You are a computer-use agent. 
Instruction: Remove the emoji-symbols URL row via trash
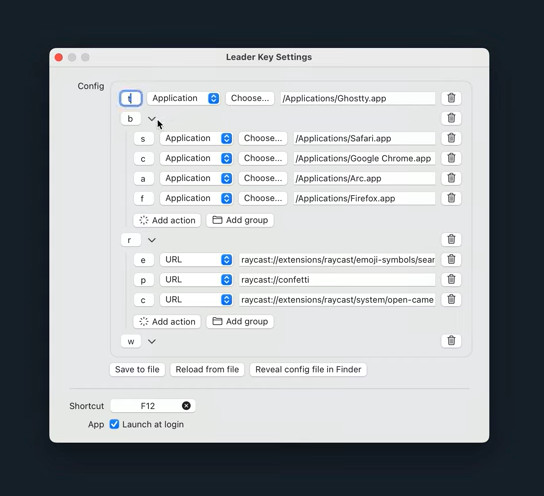[451, 259]
